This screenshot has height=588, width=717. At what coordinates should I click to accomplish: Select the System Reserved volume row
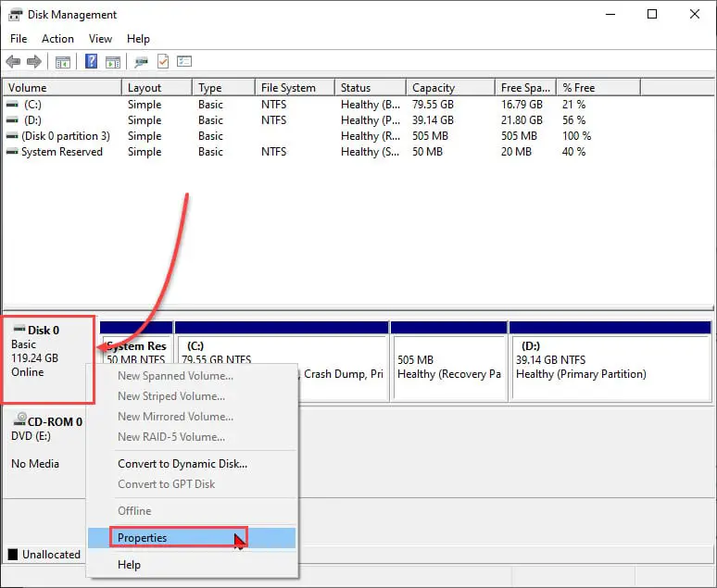pos(61,152)
